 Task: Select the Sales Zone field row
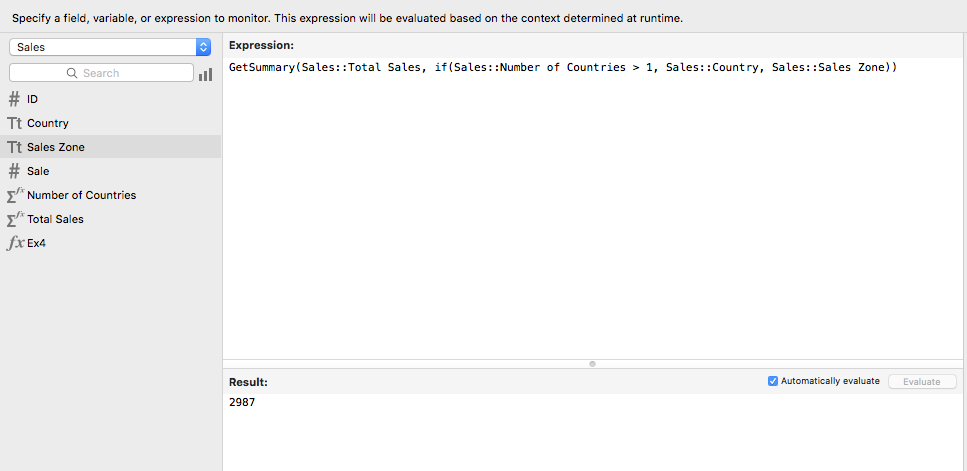110,147
